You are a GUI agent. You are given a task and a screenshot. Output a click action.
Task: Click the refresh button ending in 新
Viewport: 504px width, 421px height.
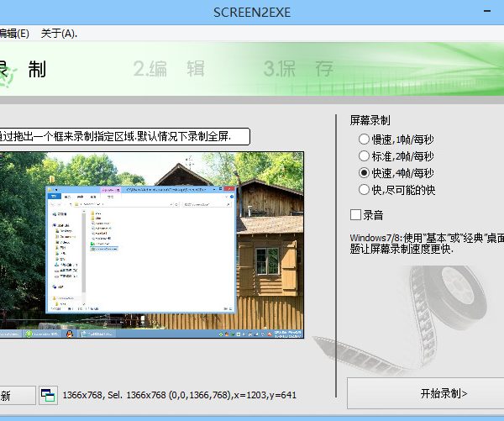(15, 395)
